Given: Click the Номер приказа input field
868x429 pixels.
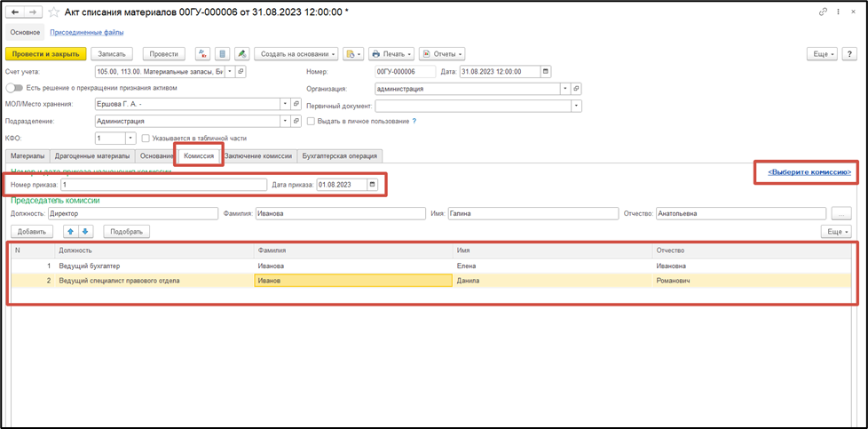Looking at the screenshot, I should click(164, 185).
